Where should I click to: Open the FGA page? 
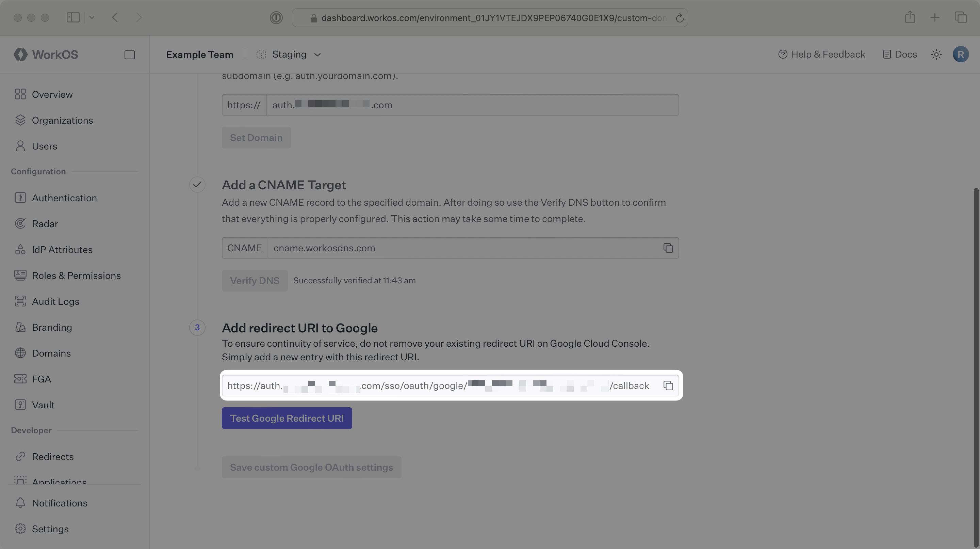(x=41, y=379)
